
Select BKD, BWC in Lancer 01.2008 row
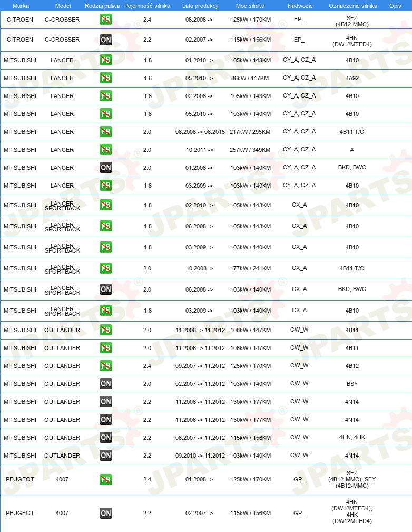[x=352, y=167]
